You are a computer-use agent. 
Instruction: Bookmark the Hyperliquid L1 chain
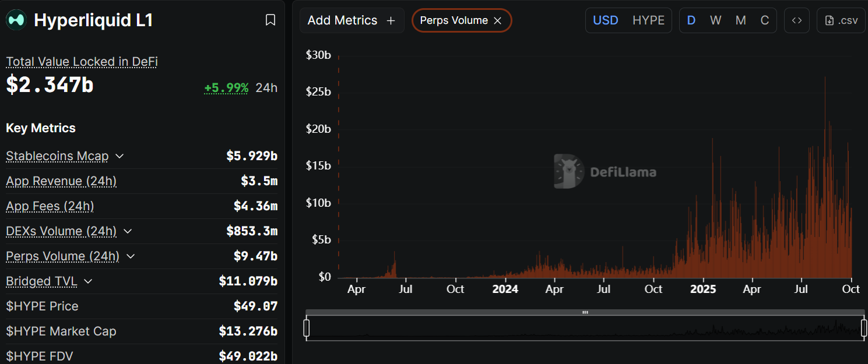point(270,20)
